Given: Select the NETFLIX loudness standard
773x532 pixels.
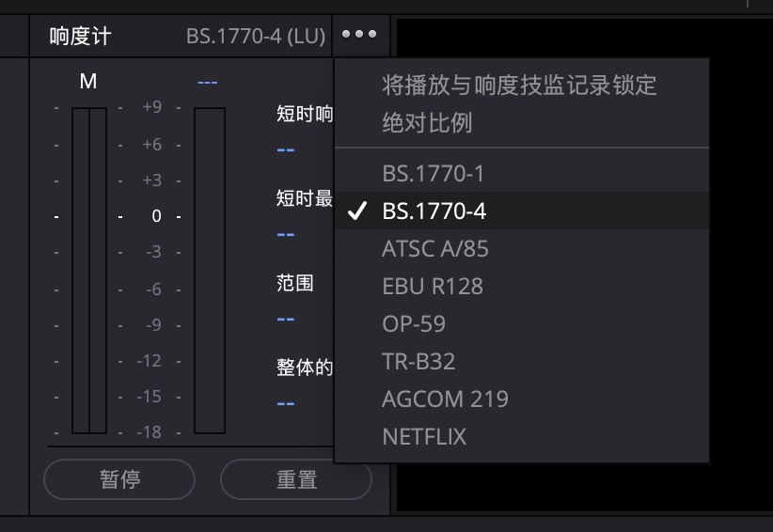Looking at the screenshot, I should pyautogui.click(x=424, y=436).
